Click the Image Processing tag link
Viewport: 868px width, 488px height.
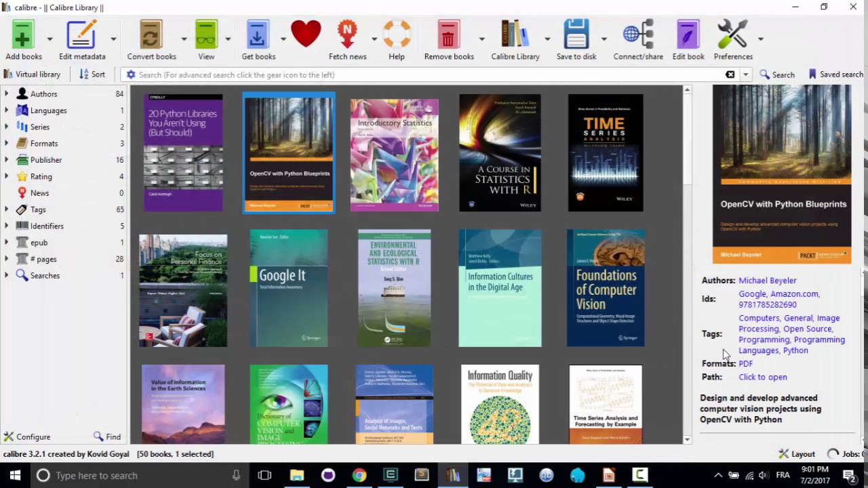point(789,323)
